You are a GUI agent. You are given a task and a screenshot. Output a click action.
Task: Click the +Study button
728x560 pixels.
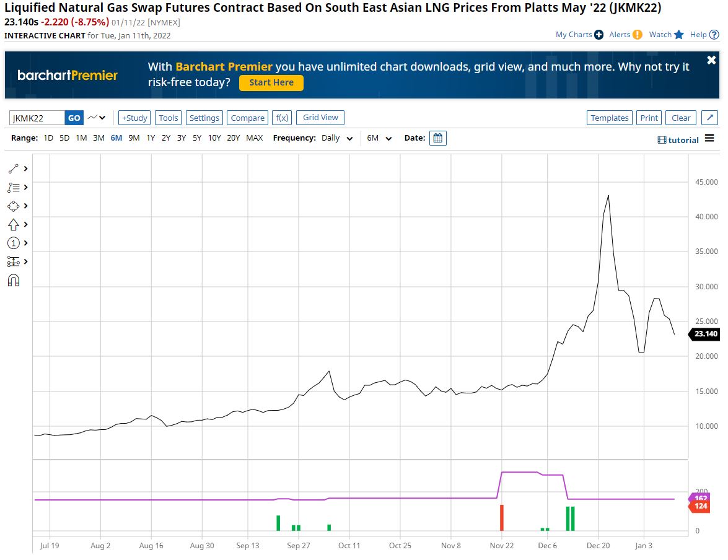tap(134, 118)
